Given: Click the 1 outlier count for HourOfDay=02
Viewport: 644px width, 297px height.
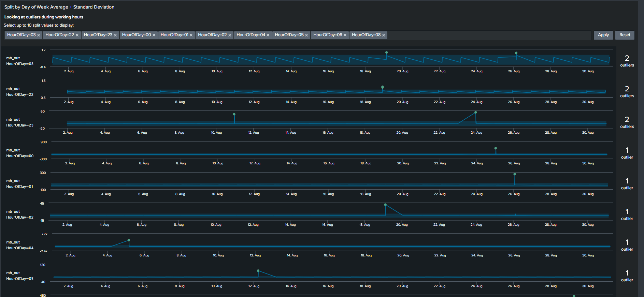Looking at the screenshot, I should click(x=627, y=214).
